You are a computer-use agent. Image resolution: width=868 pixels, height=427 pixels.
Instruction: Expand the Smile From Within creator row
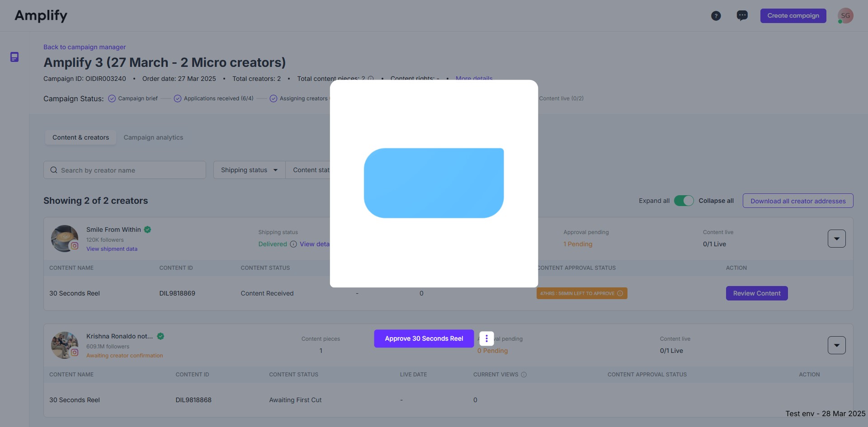(836, 238)
